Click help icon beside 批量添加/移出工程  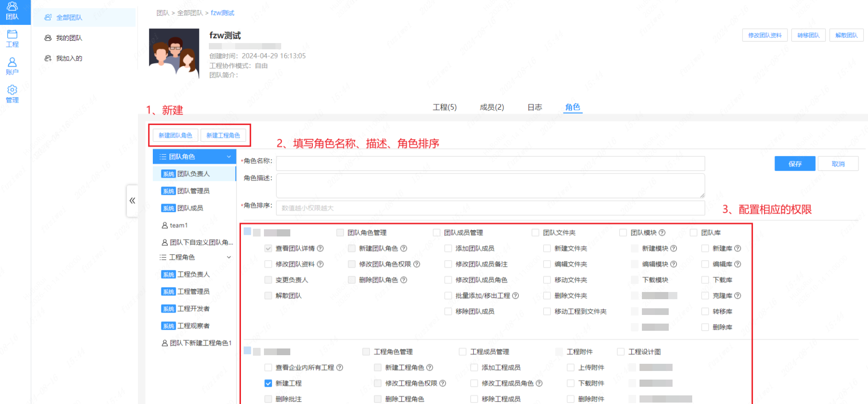[x=515, y=296]
